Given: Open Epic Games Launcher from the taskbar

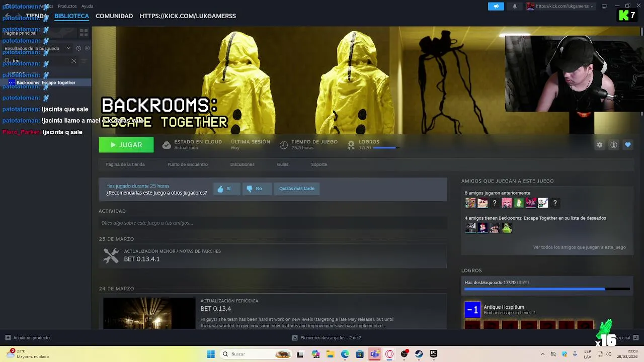Looking at the screenshot, I should (x=434, y=354).
